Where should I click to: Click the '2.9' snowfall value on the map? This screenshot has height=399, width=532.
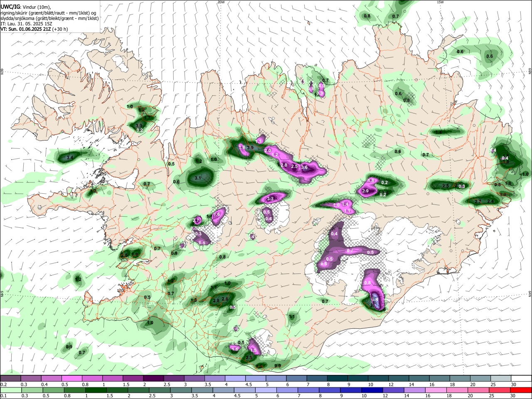(x=365, y=191)
